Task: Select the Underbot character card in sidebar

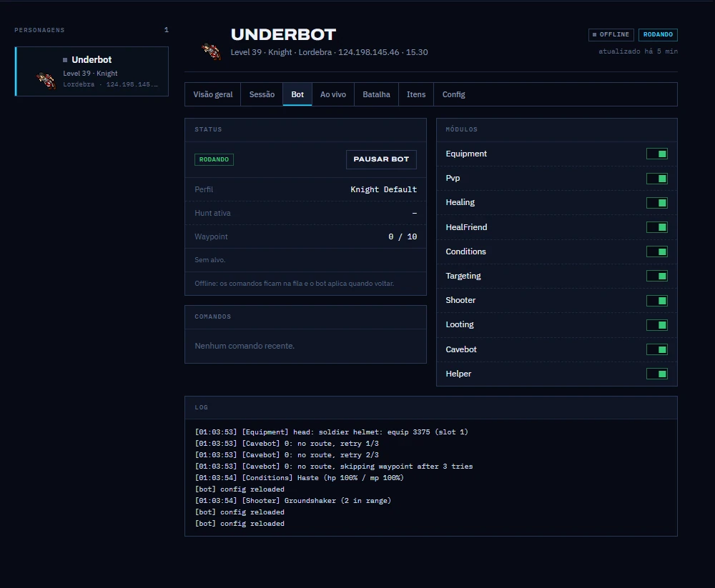Action: (92, 71)
